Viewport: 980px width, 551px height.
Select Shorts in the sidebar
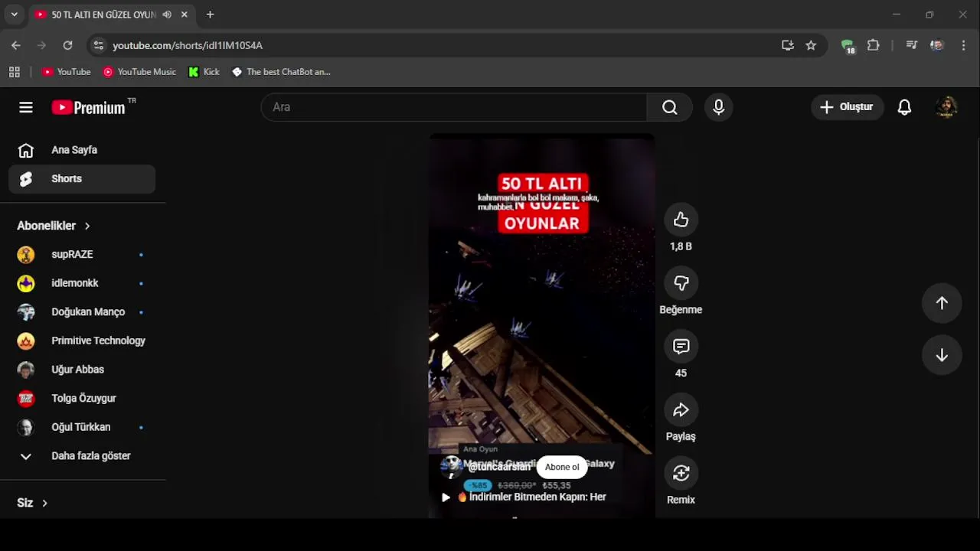coord(83,179)
